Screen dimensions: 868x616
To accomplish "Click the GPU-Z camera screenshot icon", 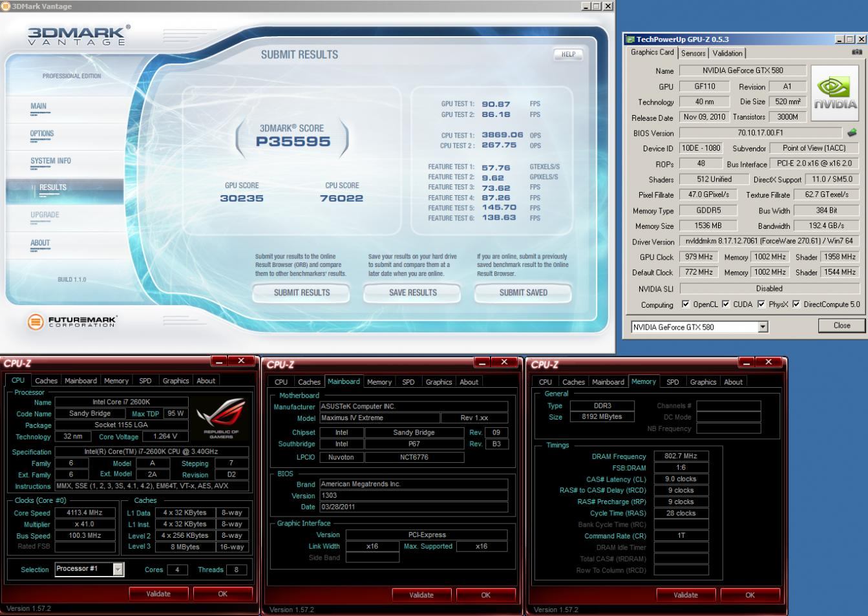I will pyautogui.click(x=856, y=52).
